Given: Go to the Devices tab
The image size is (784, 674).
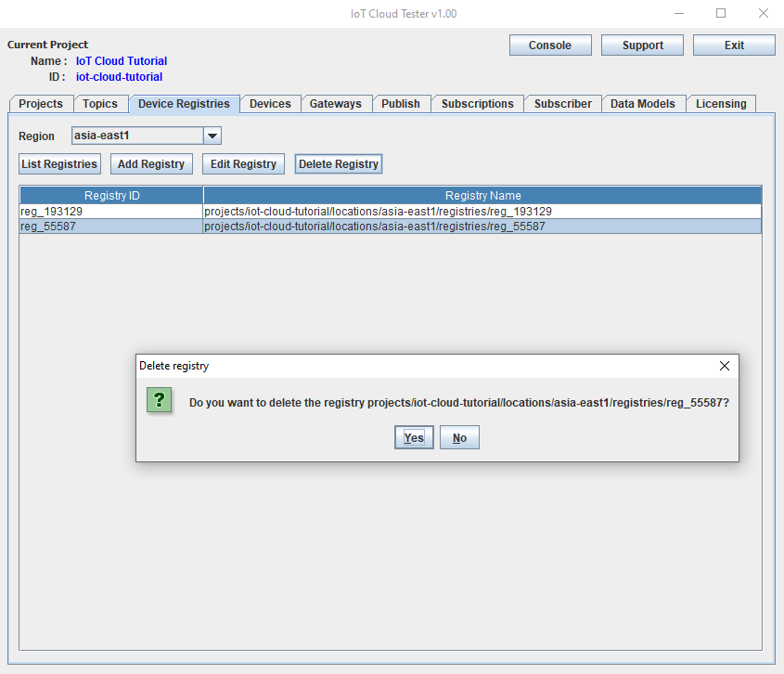Looking at the screenshot, I should click(270, 104).
